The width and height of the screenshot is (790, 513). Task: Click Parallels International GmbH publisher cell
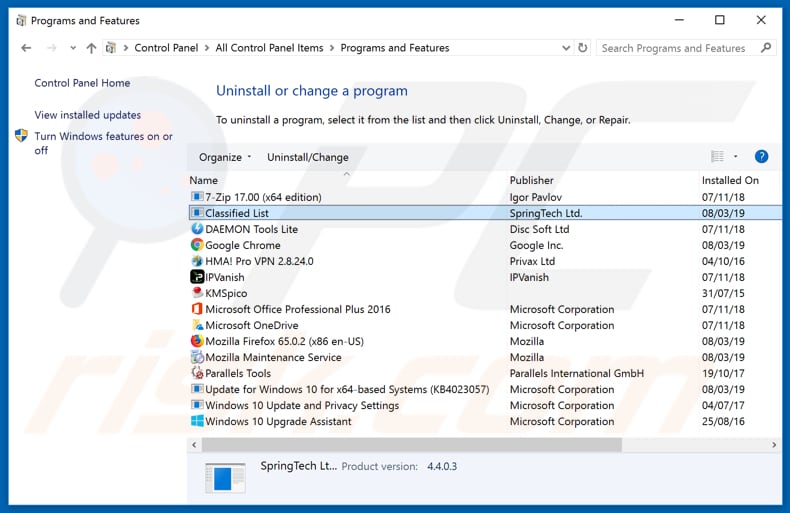tap(576, 373)
